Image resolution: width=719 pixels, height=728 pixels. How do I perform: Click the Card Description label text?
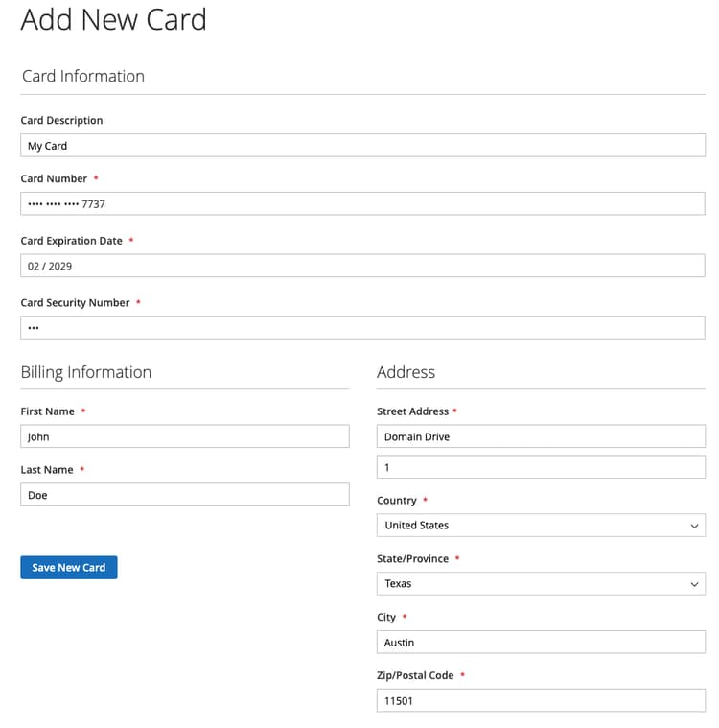pyautogui.click(x=61, y=121)
